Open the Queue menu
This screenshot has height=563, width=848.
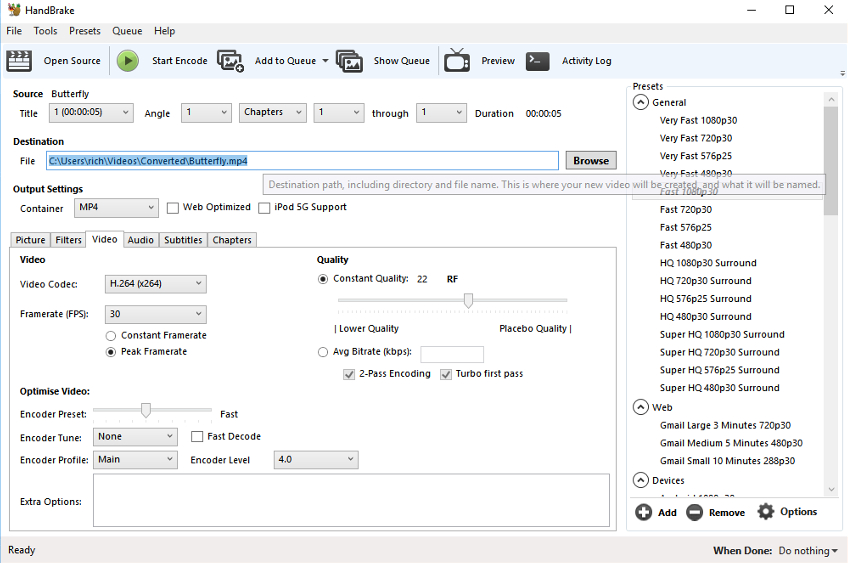127,31
